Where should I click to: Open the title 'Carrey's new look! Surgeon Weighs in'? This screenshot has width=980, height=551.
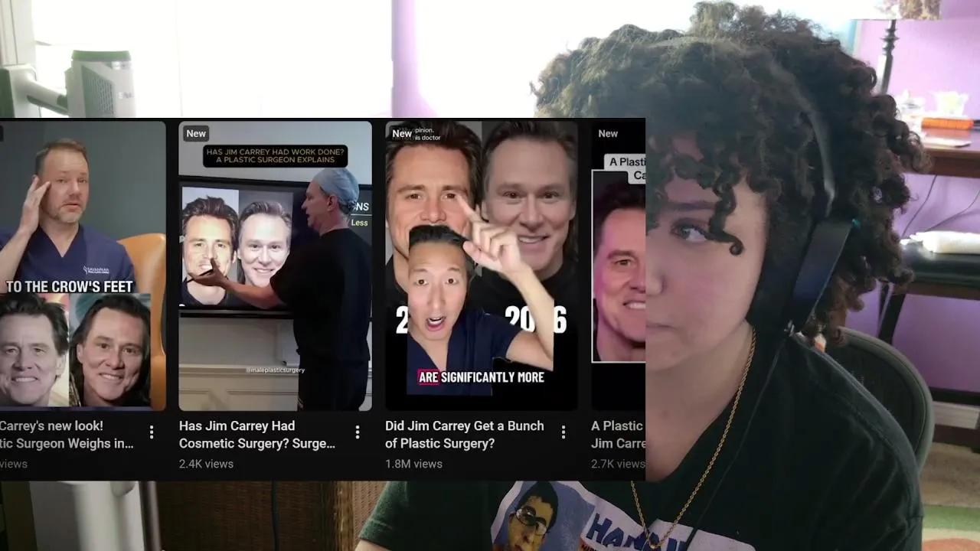pyautogui.click(x=67, y=435)
